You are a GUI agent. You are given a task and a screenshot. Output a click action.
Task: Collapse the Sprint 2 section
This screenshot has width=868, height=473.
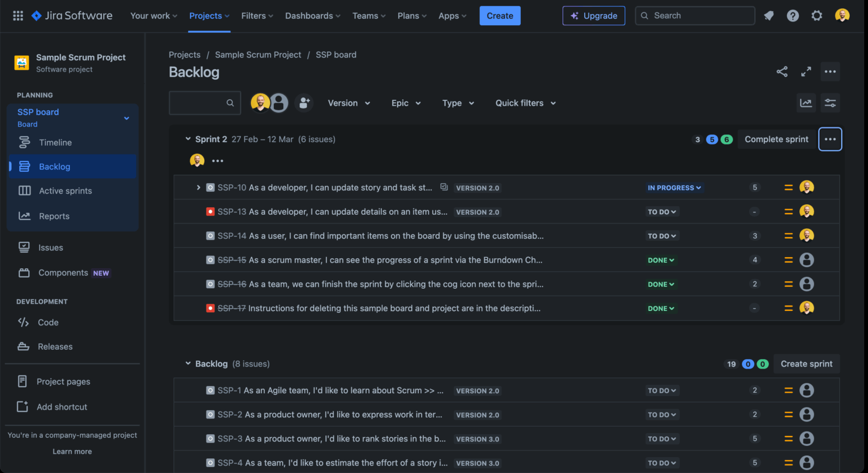[188, 139]
